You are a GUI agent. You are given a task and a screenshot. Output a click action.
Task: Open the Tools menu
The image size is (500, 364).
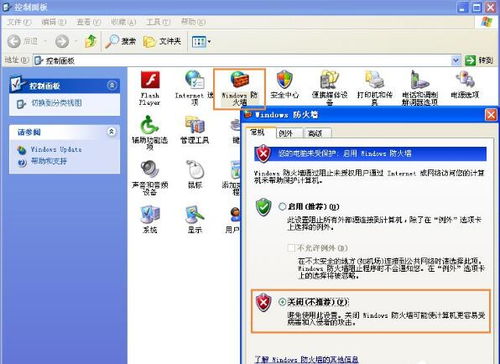[158, 22]
